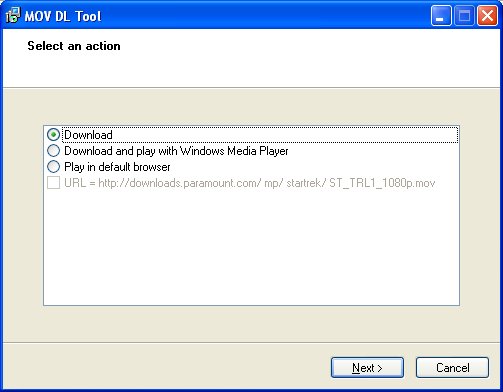Toggle the URL checkbox for ST_TRL1_1080p.mov
Viewport: 503px width, 392px height.
(x=53, y=183)
